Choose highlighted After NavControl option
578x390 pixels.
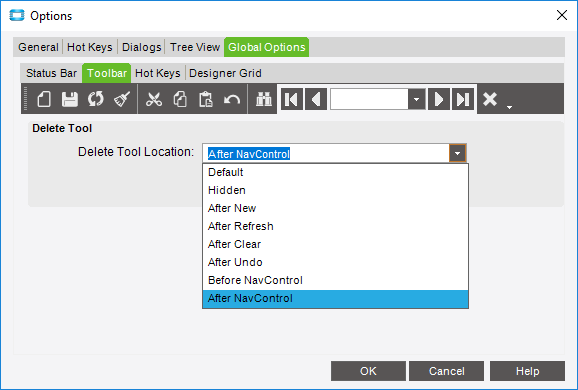coord(335,298)
